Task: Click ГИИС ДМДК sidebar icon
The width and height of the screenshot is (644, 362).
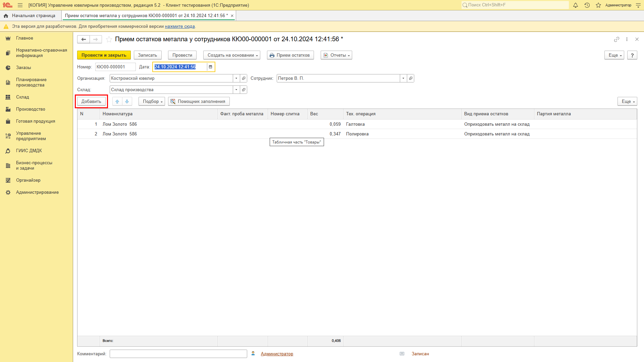Action: click(8, 151)
